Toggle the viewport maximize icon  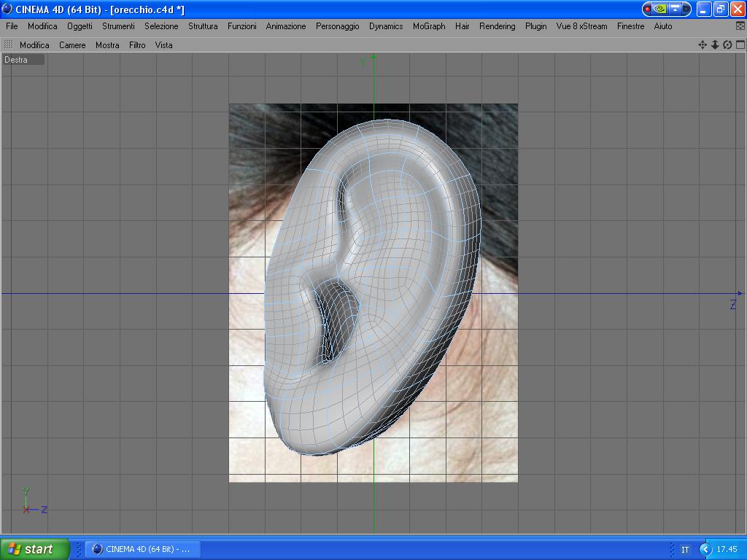click(x=740, y=44)
